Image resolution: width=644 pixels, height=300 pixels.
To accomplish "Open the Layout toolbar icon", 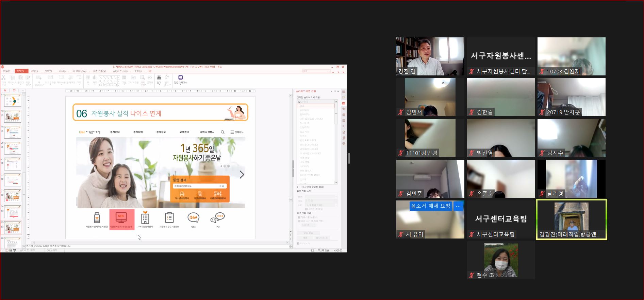I will click(x=61, y=77).
